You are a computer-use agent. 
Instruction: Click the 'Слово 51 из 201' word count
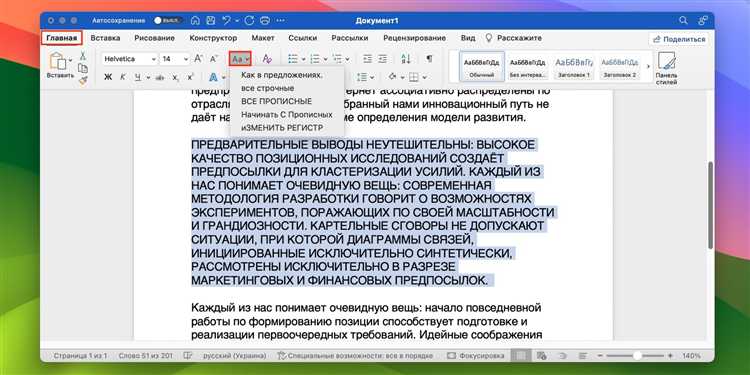(146, 356)
